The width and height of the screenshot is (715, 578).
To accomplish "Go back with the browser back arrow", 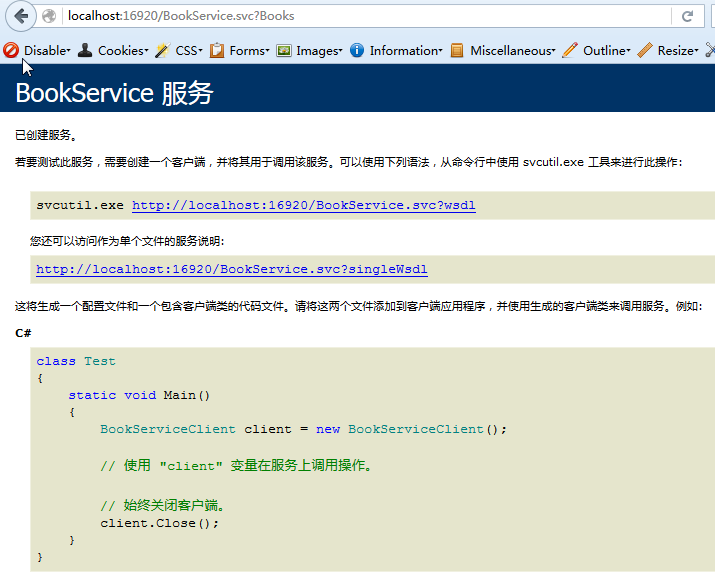I will point(21,16).
